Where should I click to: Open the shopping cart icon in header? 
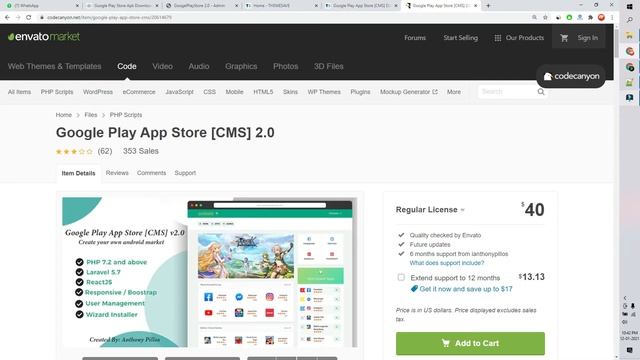[564, 38]
